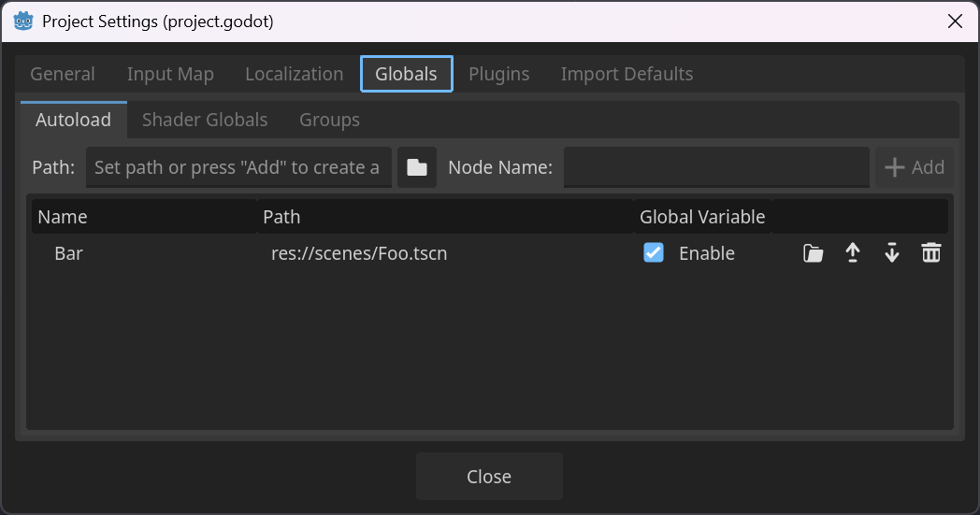Open the Import Defaults tab
Image resolution: width=980 pixels, height=515 pixels.
pyautogui.click(x=627, y=74)
